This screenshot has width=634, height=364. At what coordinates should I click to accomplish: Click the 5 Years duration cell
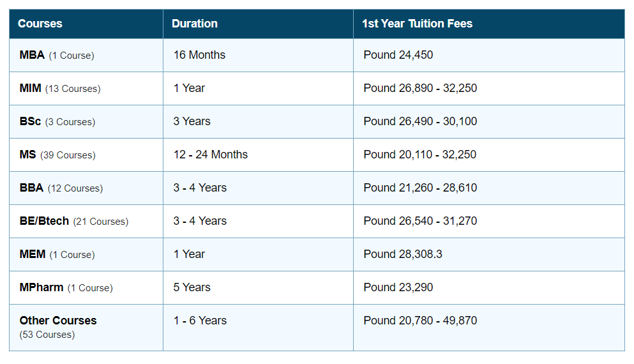[192, 287]
